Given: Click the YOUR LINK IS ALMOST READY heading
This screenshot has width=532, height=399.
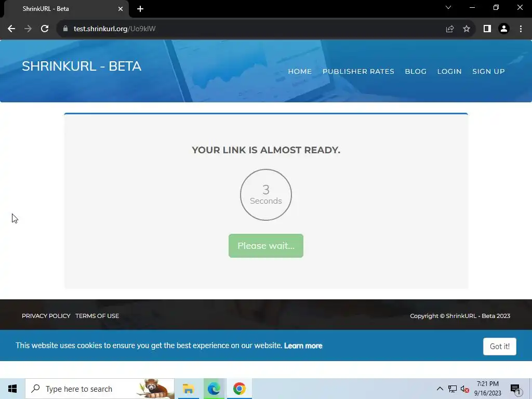Looking at the screenshot, I should tap(266, 150).
